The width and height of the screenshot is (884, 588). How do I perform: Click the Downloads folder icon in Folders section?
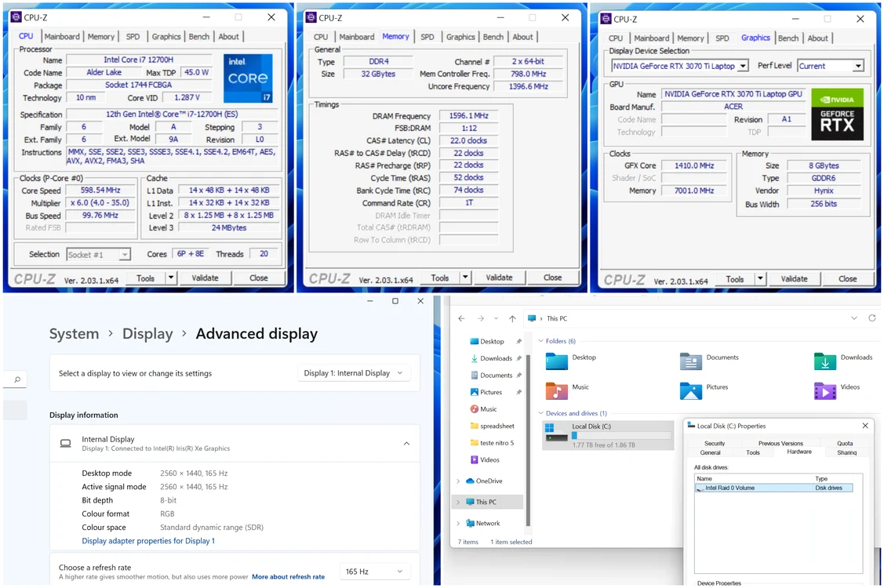[x=825, y=361]
